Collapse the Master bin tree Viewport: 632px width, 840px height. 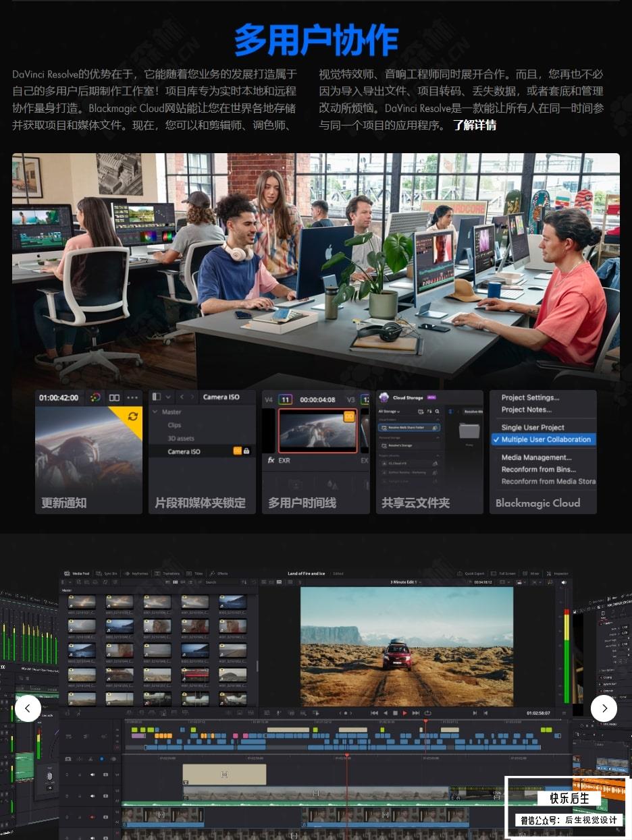tap(155, 412)
